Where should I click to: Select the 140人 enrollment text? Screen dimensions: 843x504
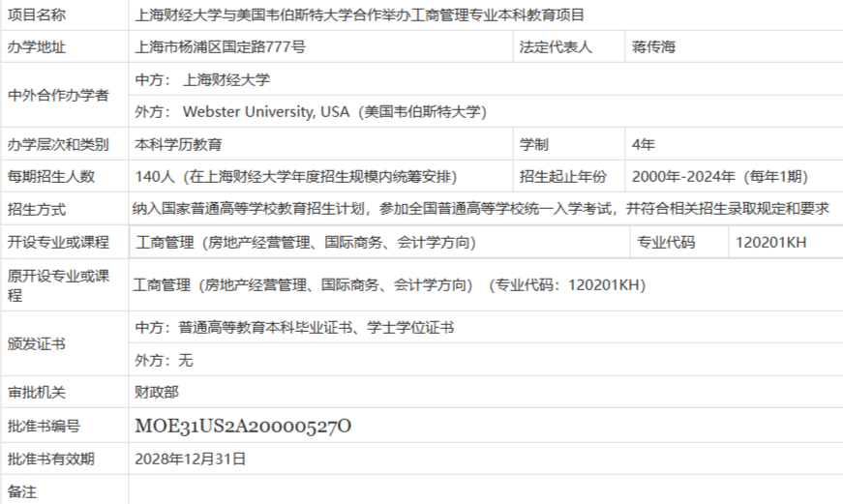point(296,176)
